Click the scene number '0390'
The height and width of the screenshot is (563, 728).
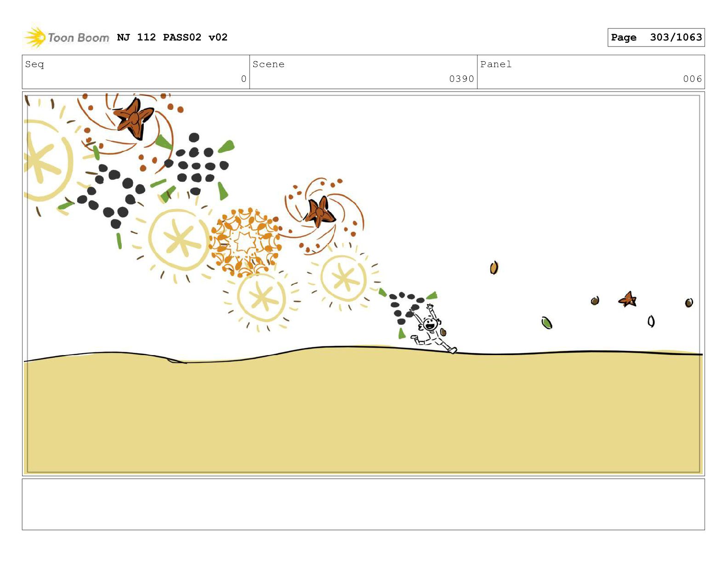461,79
